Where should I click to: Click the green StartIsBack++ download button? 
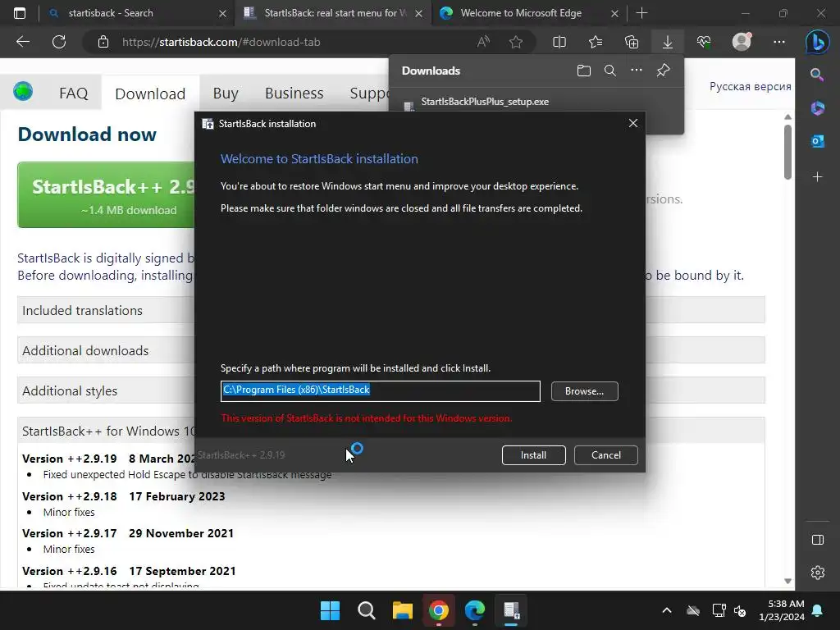click(x=106, y=195)
